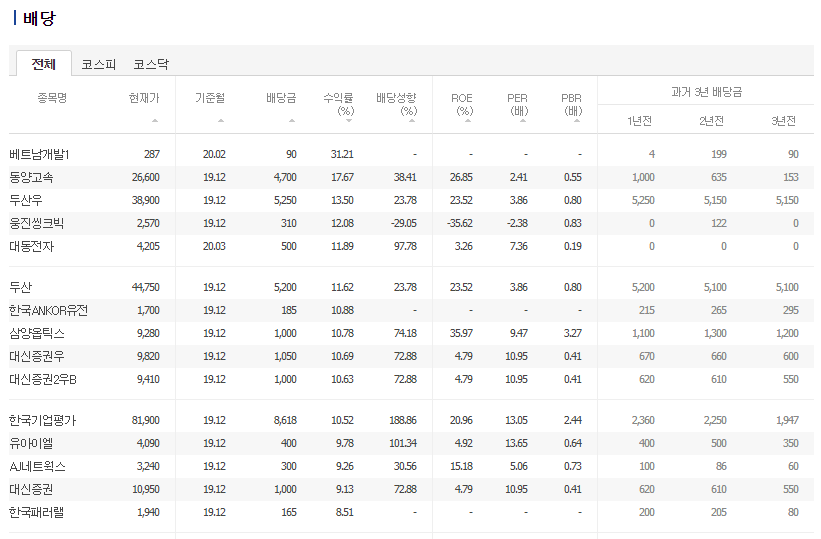
Task: Open stock 유아이엘
Action: 31,444
